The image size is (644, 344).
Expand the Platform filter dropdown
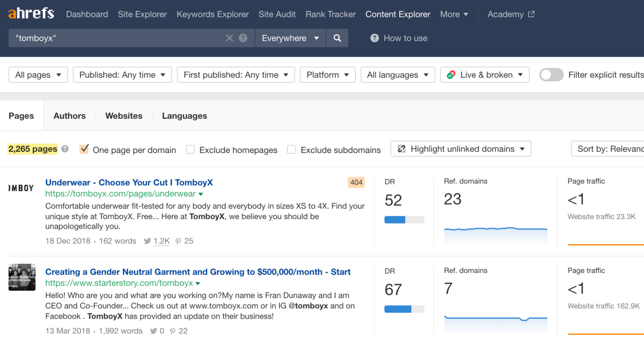pos(327,75)
